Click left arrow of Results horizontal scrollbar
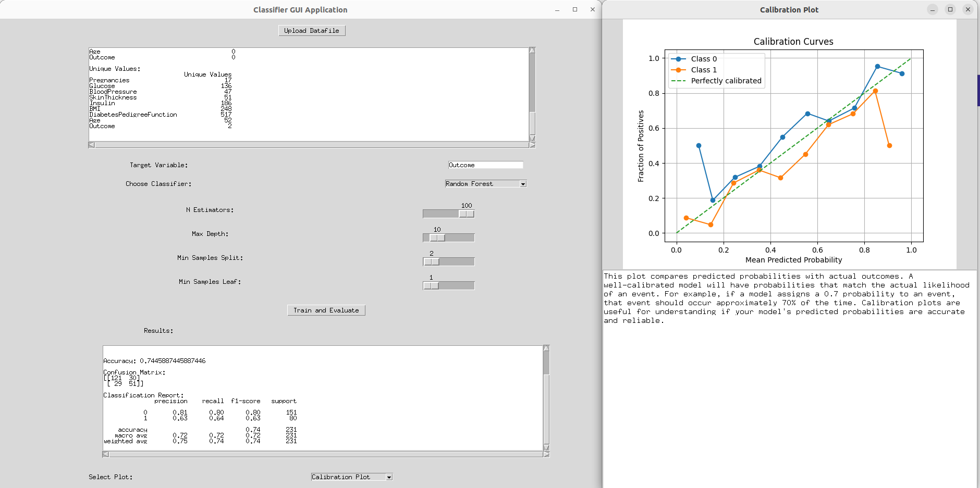 [x=106, y=455]
